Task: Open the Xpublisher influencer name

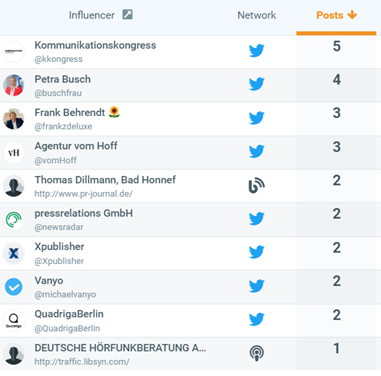Action: [x=59, y=247]
